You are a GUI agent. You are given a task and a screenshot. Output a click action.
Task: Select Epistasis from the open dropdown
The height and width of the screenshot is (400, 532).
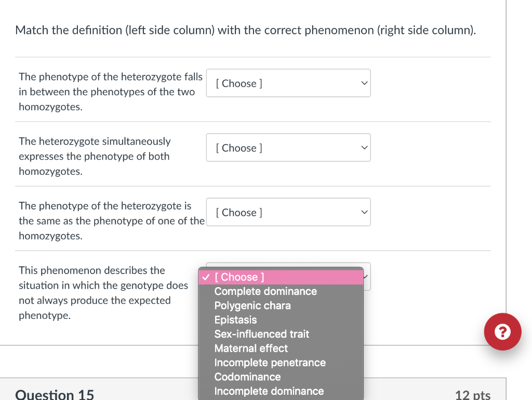235,320
